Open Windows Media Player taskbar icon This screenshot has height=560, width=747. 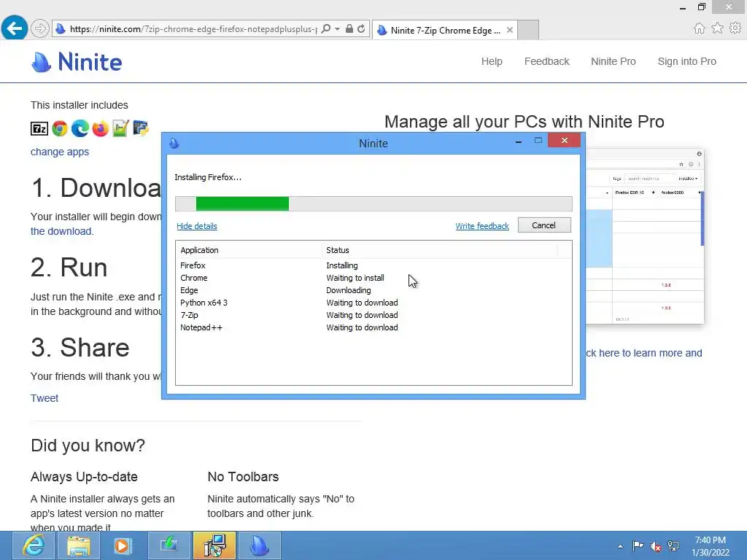click(122, 545)
